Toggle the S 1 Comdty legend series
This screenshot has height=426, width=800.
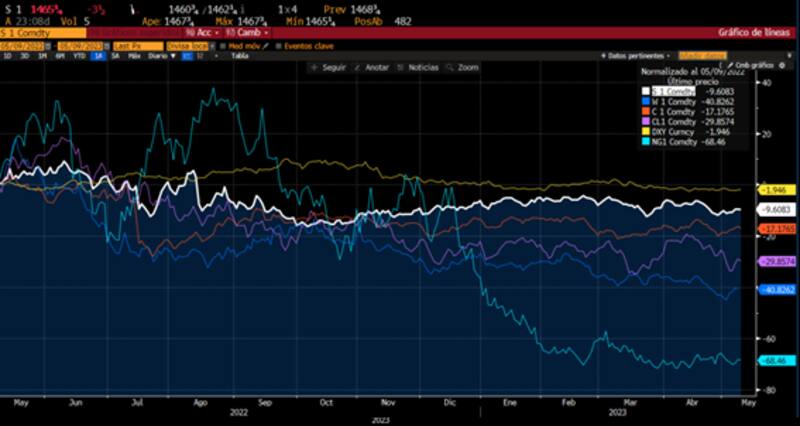671,90
